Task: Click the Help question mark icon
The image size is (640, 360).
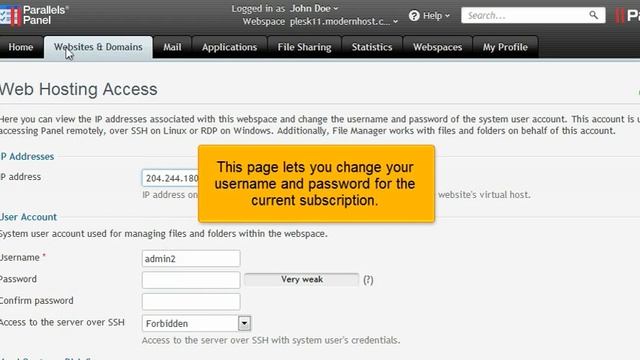Action: pos(414,16)
